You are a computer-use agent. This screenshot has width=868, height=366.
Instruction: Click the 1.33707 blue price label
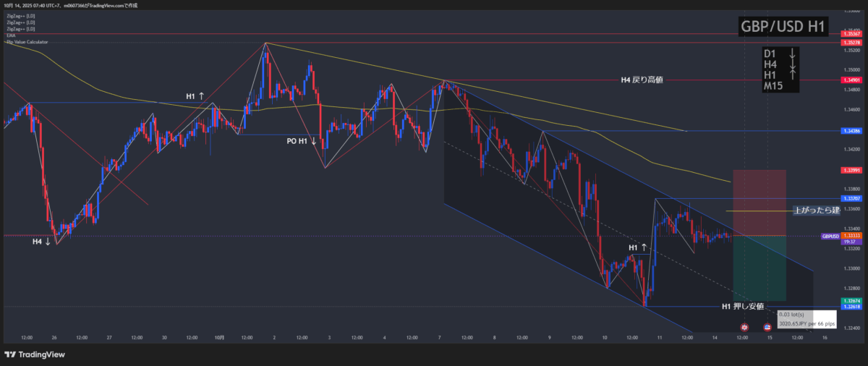point(851,197)
